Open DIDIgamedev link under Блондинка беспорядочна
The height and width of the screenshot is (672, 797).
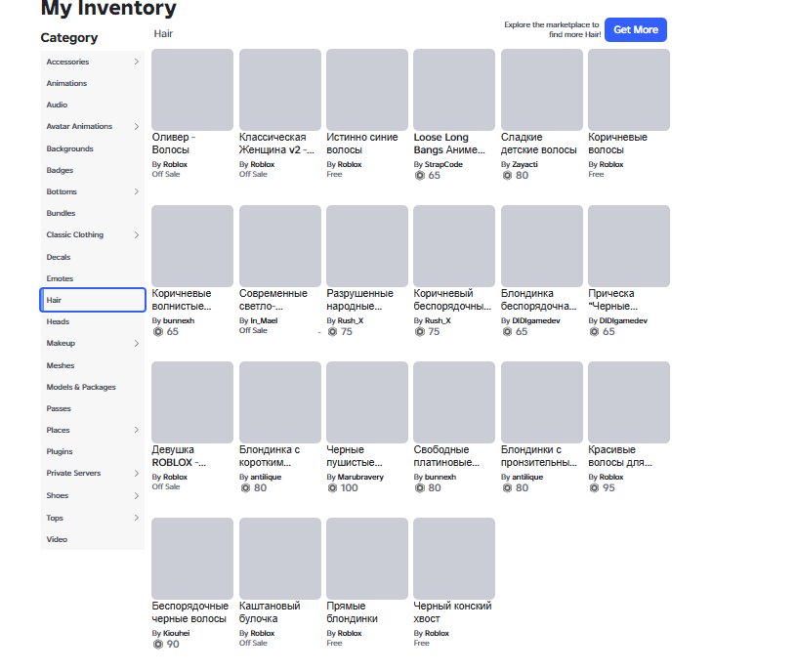[x=536, y=320]
